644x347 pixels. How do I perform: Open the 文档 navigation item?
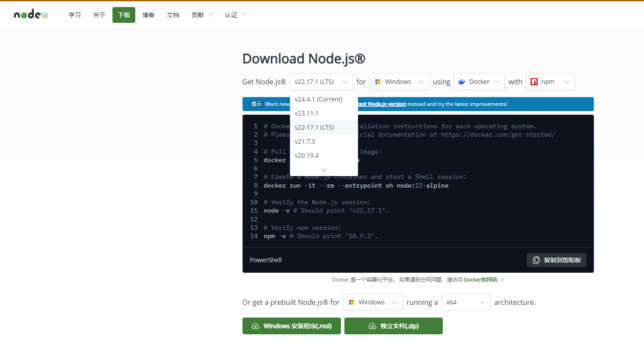(x=173, y=15)
